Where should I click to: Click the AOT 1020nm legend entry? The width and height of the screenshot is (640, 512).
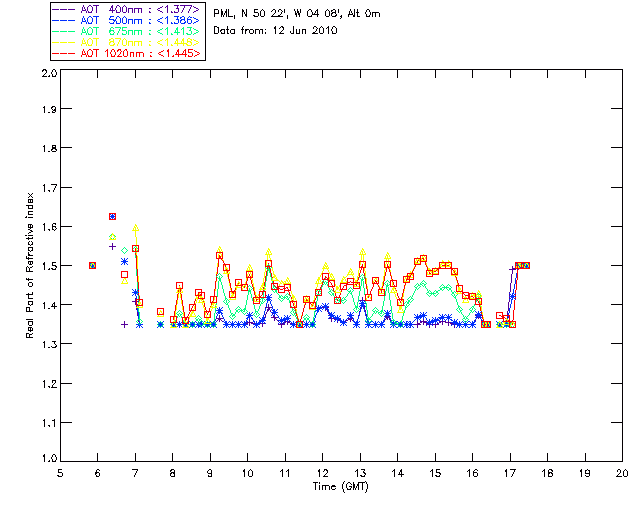point(127,53)
